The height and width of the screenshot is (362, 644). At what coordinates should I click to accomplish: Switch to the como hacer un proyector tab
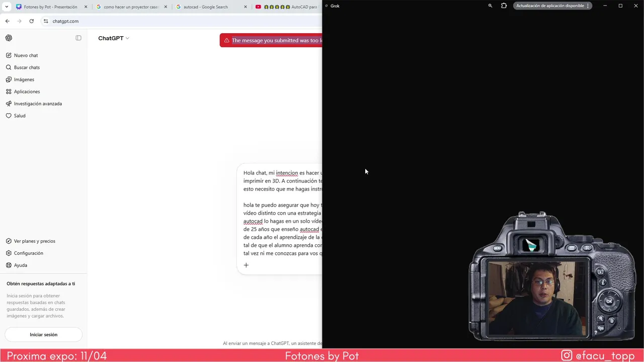pos(131,7)
